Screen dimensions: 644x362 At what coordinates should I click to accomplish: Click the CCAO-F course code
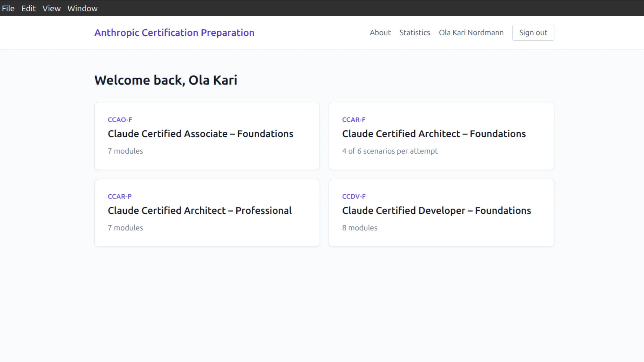120,120
